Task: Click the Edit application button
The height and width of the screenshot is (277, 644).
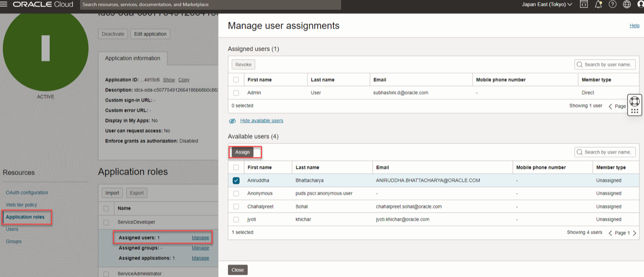Action: click(150, 34)
